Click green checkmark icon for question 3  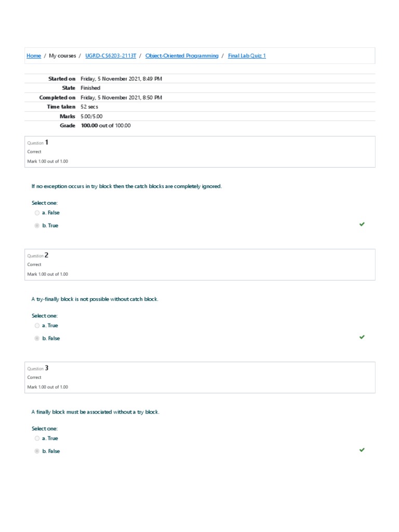point(362,449)
